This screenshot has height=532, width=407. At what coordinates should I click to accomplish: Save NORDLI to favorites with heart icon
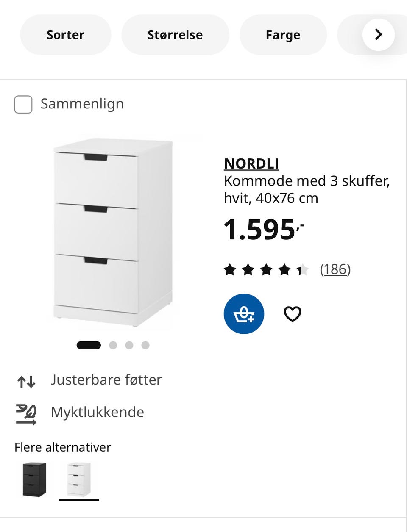click(x=292, y=314)
